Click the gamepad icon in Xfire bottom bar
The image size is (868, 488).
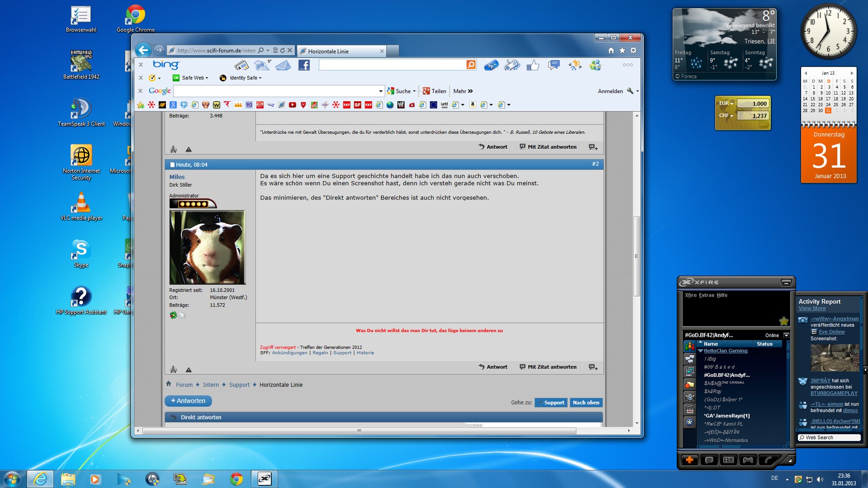click(x=748, y=460)
